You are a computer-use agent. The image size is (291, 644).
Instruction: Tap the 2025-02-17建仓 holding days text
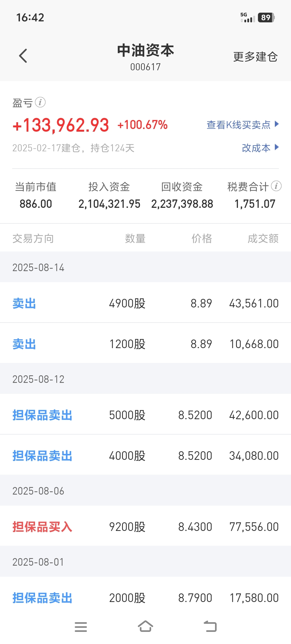click(x=73, y=148)
